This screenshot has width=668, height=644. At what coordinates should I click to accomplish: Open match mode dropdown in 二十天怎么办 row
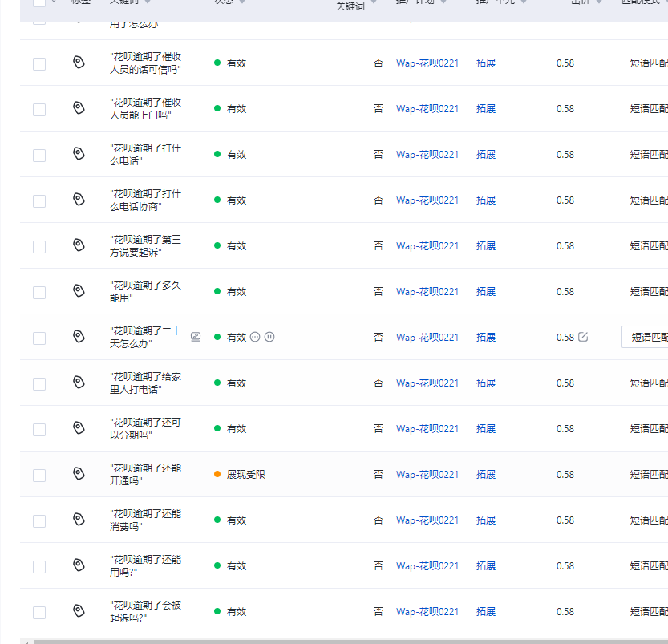tap(645, 337)
